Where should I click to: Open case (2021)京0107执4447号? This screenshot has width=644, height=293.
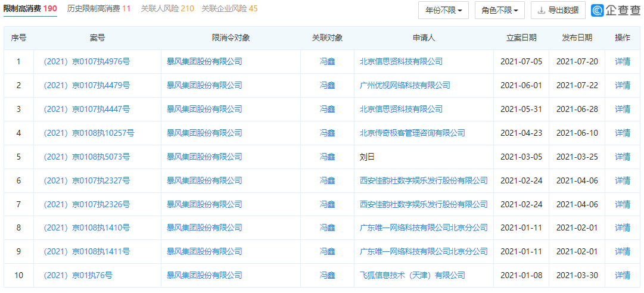[86, 109]
